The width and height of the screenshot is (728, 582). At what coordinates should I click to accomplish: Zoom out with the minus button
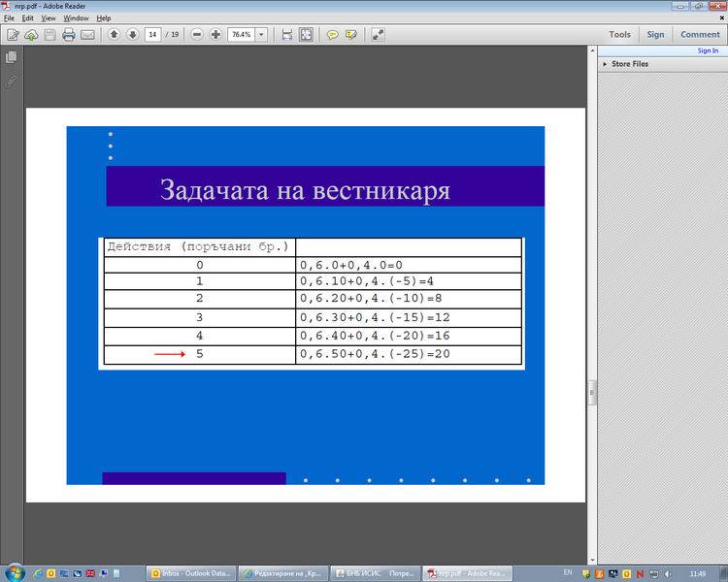coord(197,34)
